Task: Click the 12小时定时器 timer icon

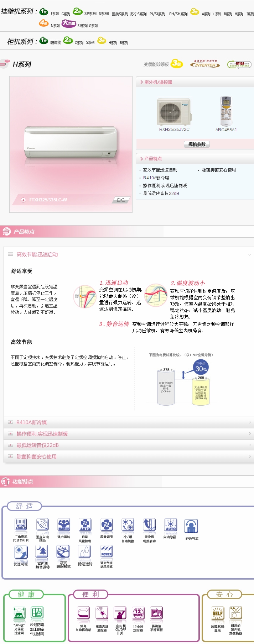Action: [138, 613]
